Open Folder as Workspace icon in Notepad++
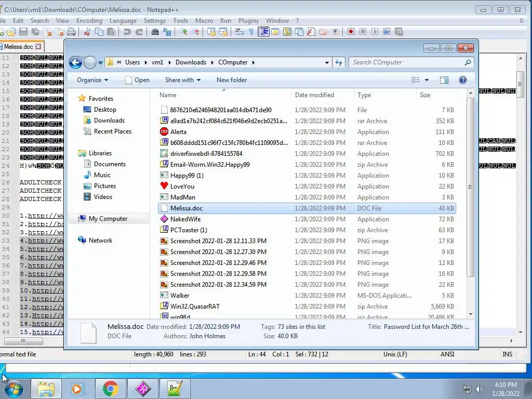 pos(323,32)
